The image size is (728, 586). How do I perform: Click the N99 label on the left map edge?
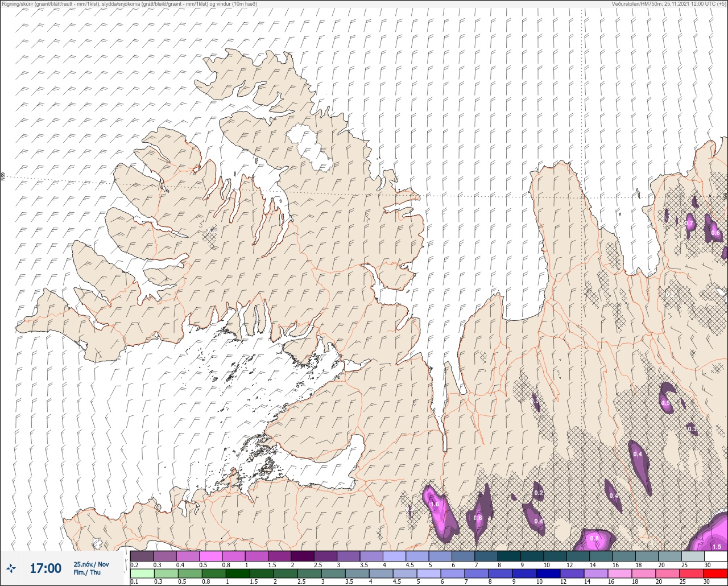click(x=3, y=177)
